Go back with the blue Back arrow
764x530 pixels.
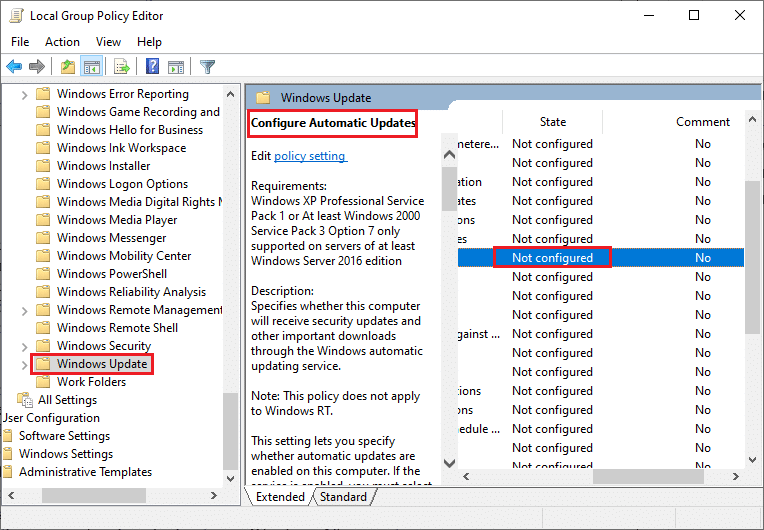tap(14, 66)
